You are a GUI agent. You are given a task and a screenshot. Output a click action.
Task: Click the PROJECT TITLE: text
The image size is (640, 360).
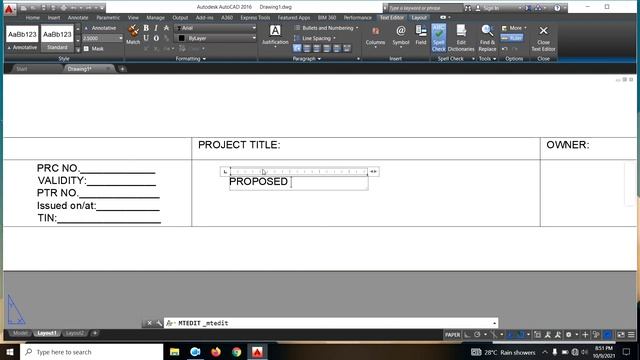(x=239, y=145)
